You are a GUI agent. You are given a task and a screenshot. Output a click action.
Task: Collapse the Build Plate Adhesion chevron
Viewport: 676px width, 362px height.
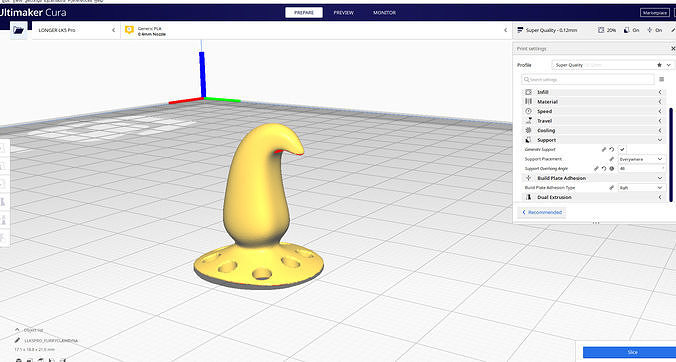(660, 178)
